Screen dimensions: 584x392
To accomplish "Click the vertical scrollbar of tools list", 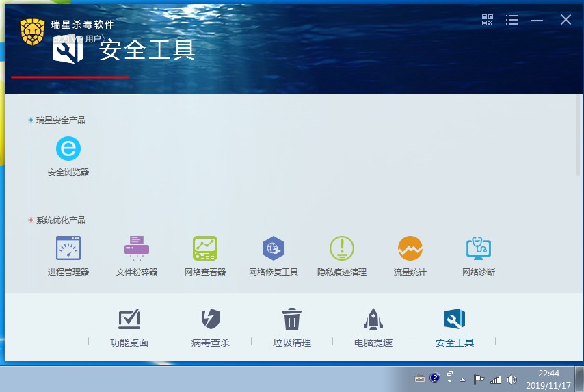I will pyautogui.click(x=579, y=134).
